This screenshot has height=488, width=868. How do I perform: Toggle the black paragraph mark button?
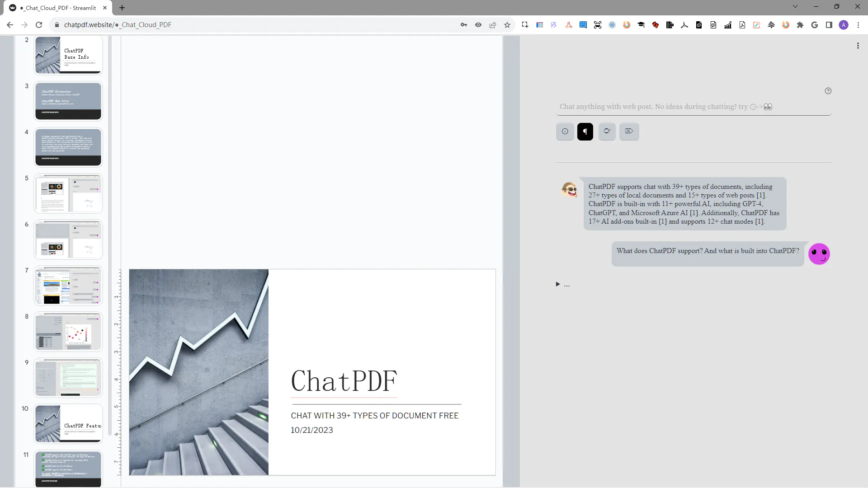[585, 131]
